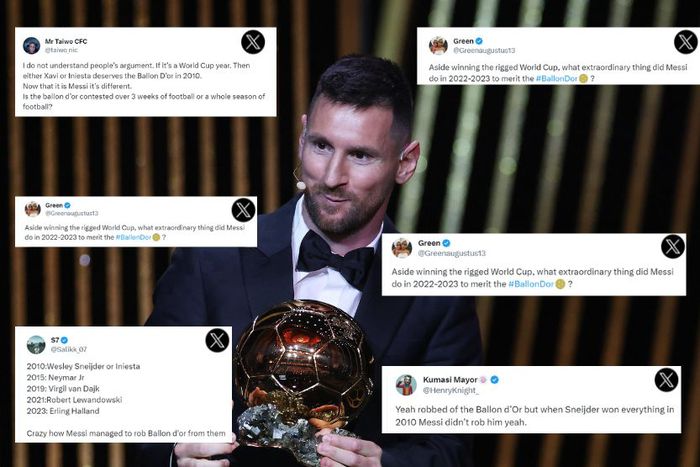Click the X logo on S7's tweet
The height and width of the screenshot is (467, 700).
point(217,341)
